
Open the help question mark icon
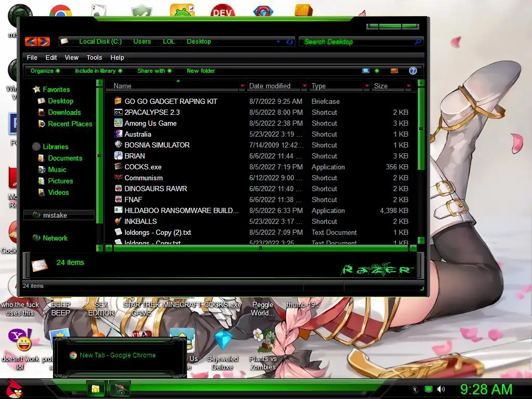[x=413, y=71]
